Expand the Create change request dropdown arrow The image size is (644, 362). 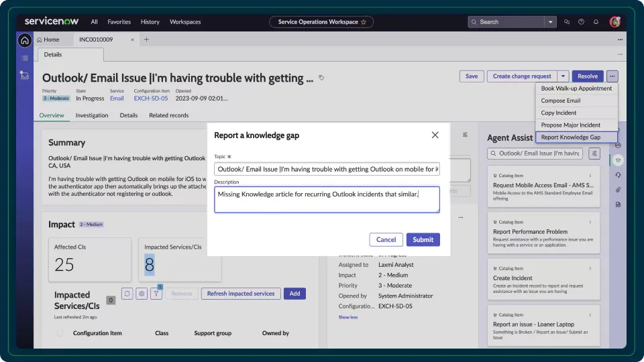point(563,76)
